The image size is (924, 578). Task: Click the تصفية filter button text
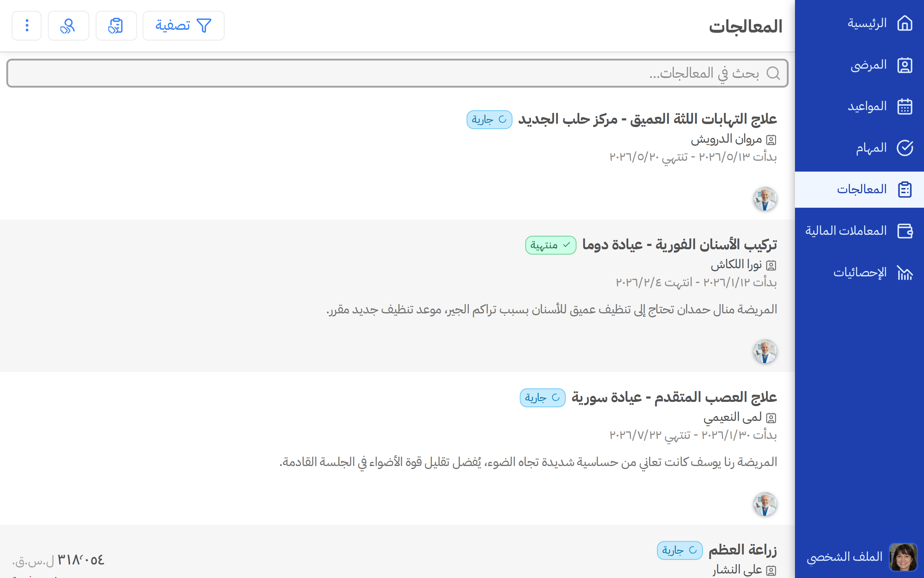click(173, 26)
